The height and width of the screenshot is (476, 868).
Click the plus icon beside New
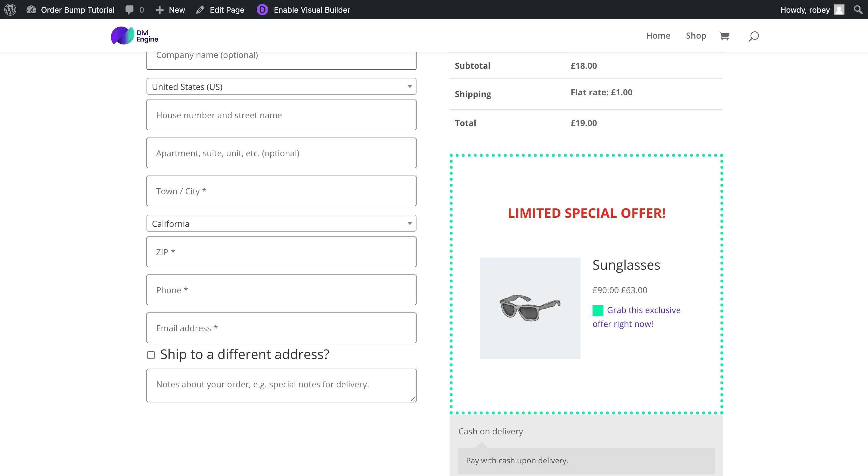coord(159,10)
